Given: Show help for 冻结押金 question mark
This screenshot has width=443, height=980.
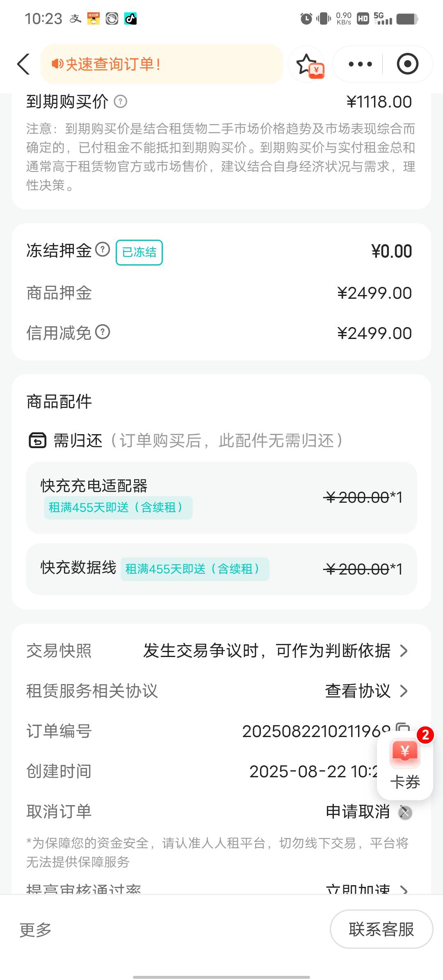Looking at the screenshot, I should [103, 249].
